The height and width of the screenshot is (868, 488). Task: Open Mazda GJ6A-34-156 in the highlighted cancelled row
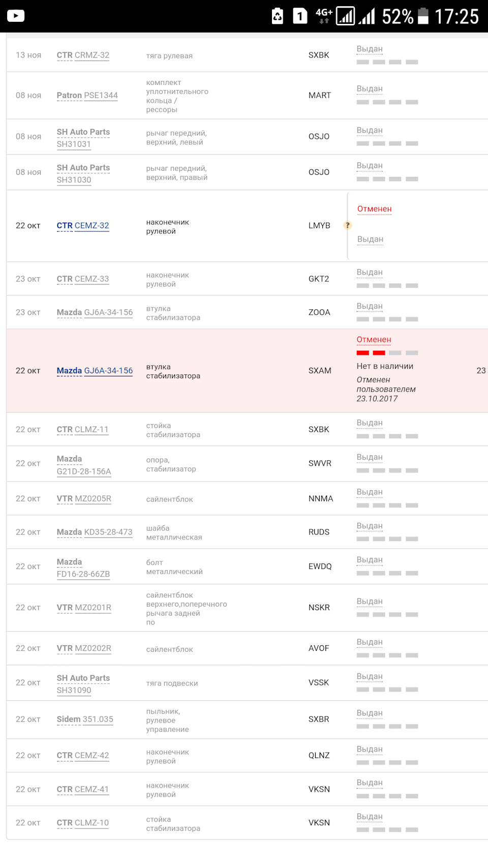(x=95, y=371)
